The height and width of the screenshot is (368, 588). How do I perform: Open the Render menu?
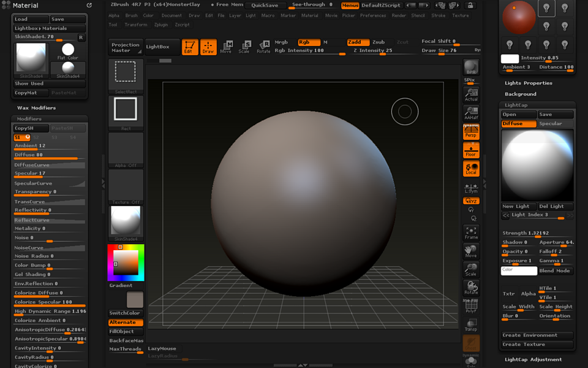399,15
